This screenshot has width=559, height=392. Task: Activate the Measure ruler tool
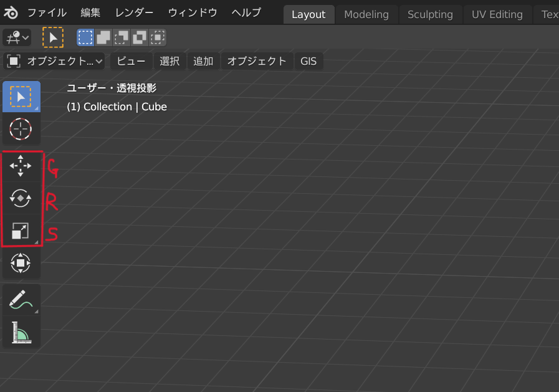pyautogui.click(x=21, y=332)
